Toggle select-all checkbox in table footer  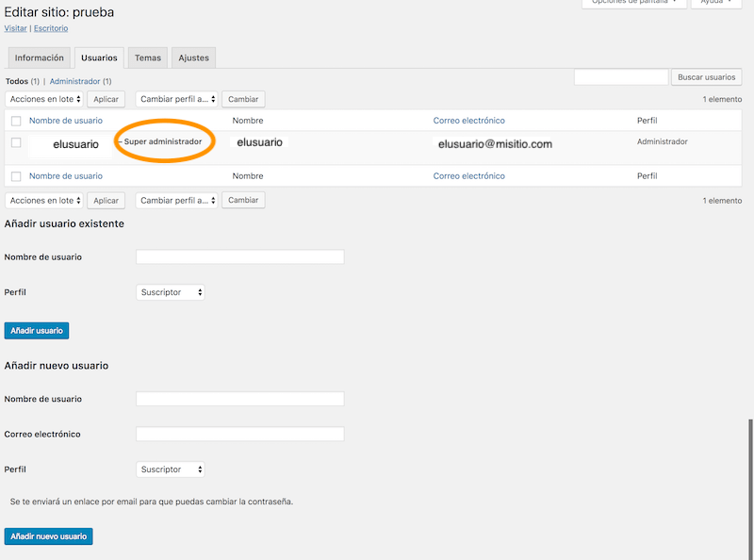[16, 176]
